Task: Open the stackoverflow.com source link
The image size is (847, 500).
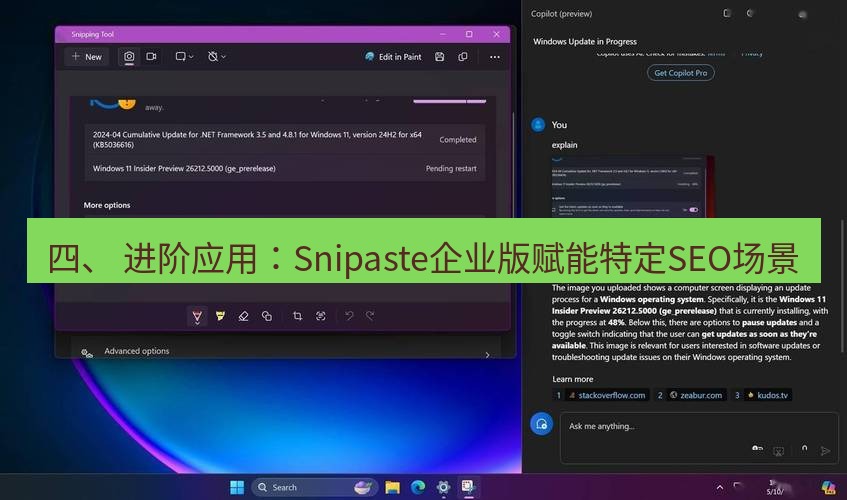Action: click(x=607, y=395)
